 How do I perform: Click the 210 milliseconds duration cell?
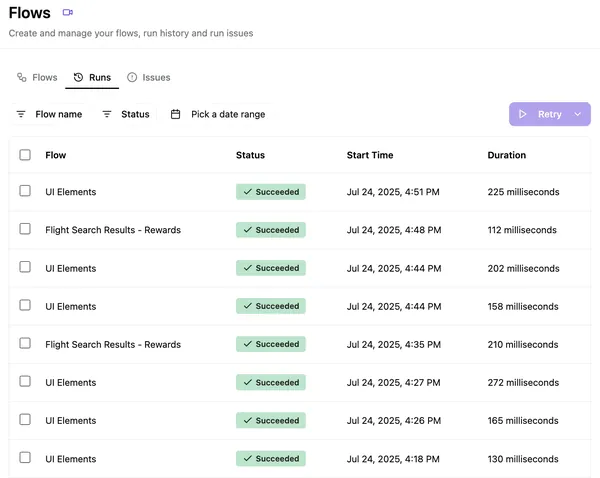tap(523, 344)
